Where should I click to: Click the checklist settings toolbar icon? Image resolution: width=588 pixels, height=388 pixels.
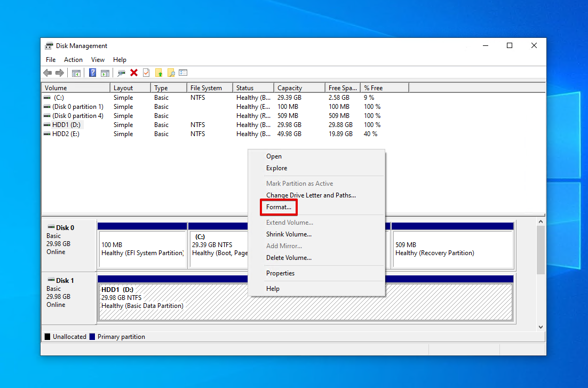click(183, 73)
